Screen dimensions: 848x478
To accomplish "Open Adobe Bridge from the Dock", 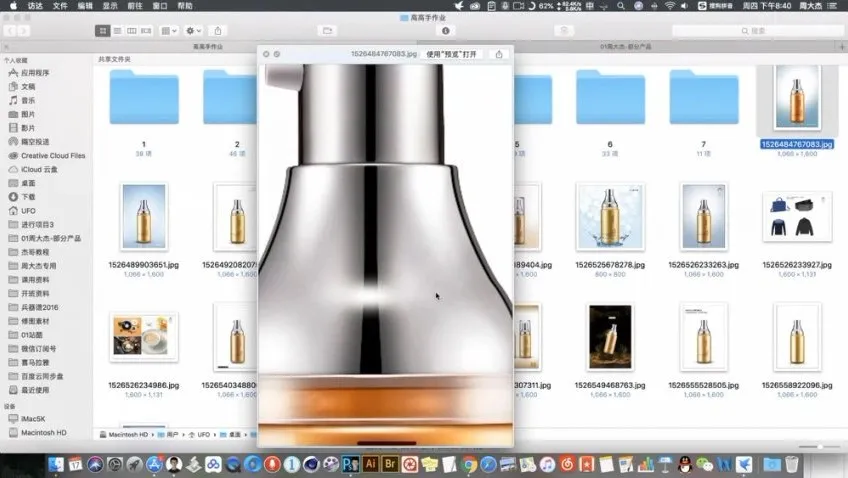I will [x=391, y=464].
